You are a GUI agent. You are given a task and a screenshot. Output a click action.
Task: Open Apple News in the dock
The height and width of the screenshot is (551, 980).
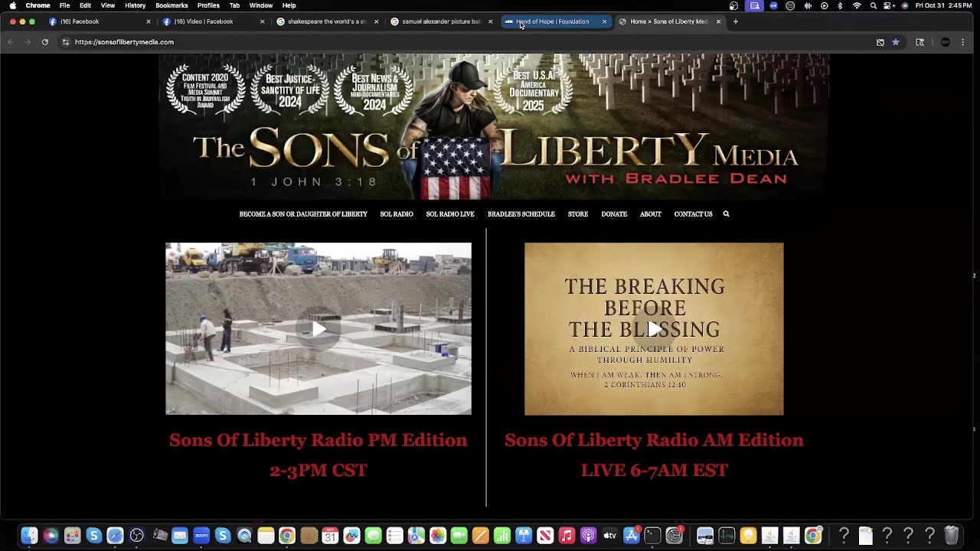(545, 536)
